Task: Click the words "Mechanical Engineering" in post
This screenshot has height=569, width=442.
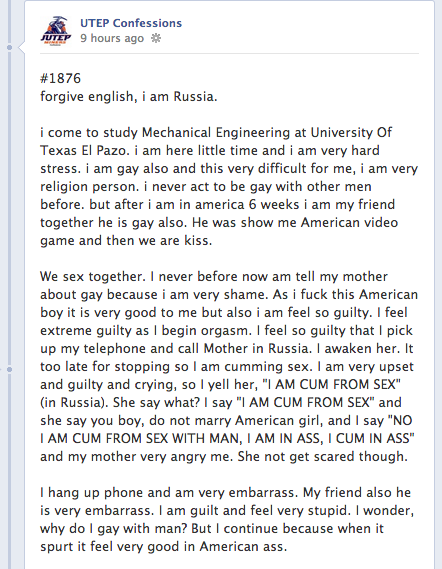Action: [216, 132]
